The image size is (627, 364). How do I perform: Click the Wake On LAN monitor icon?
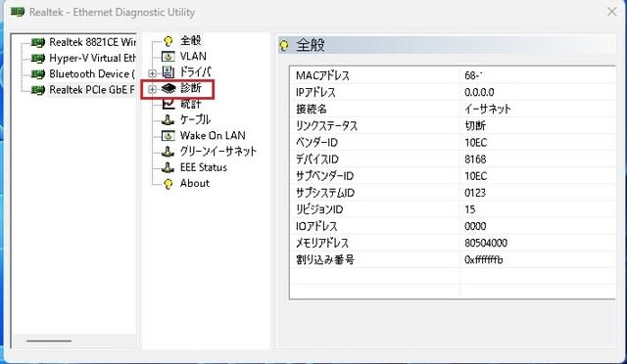point(168,136)
